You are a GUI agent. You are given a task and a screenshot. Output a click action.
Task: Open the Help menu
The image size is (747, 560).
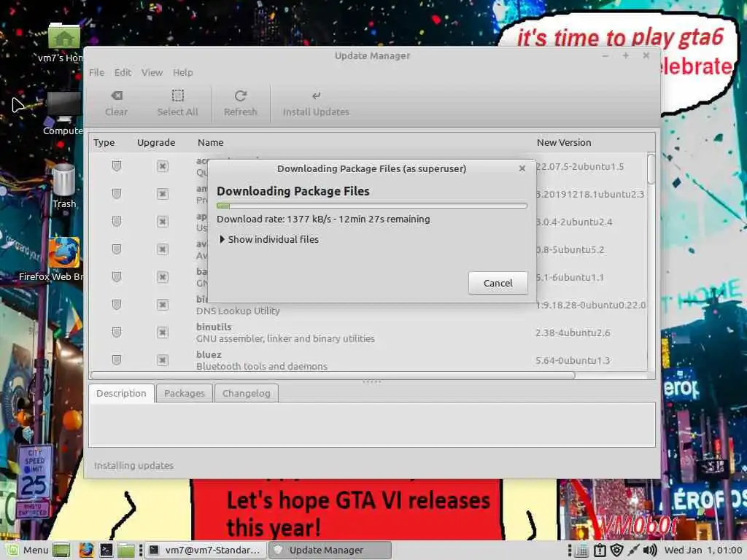pos(183,72)
